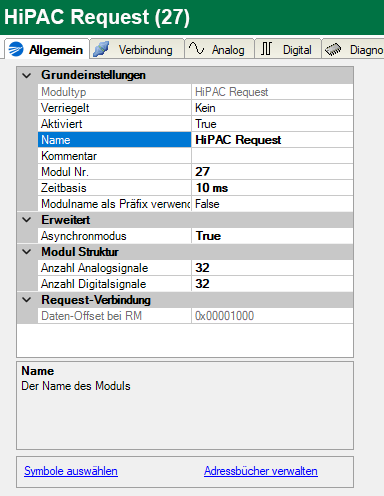Viewport: 384px width, 496px height.
Task: Select the Aktiviert property label
Action: [x=114, y=124]
